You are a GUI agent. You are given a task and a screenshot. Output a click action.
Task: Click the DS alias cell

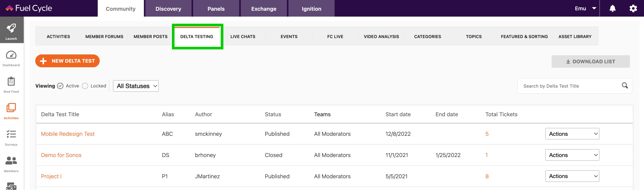pos(166,155)
